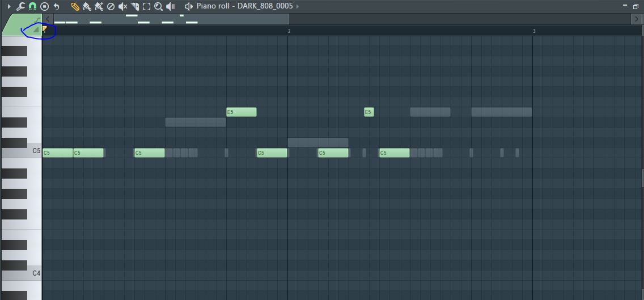Select the Select marquee tool

click(147, 6)
